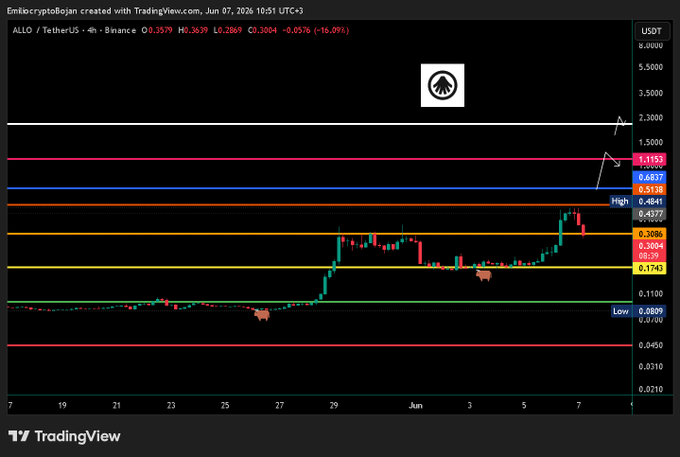Click date label 23 on time axis

(171, 405)
